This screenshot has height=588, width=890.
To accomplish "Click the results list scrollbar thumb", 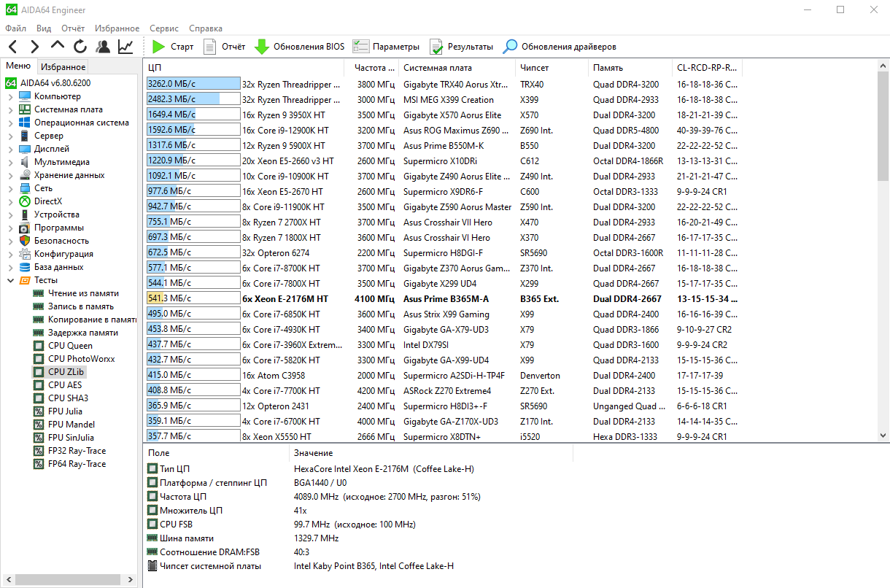I will point(883,126).
